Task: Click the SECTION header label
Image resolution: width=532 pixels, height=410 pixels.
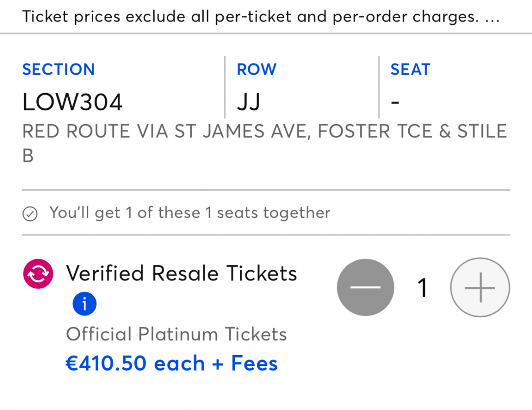Action: pyautogui.click(x=58, y=69)
